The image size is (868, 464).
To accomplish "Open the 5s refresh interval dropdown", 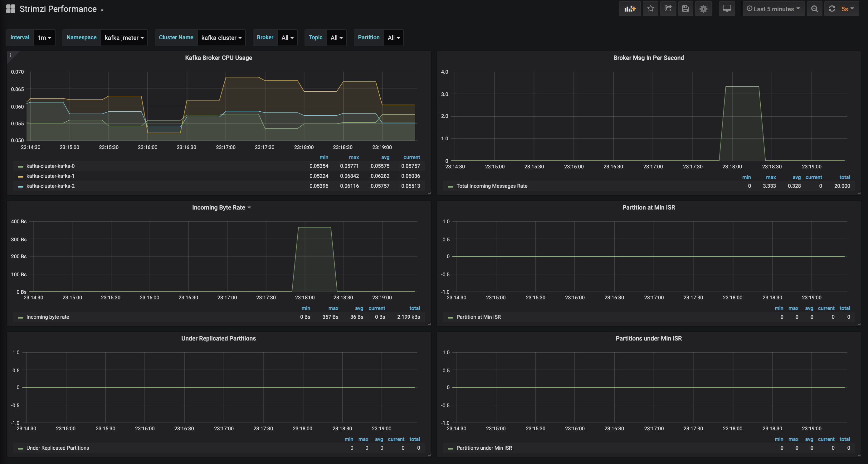I will [848, 9].
